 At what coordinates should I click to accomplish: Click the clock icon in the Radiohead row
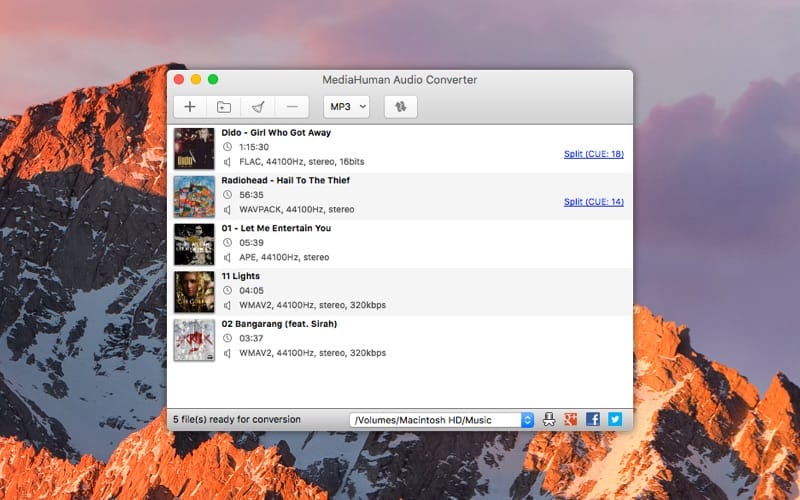pyautogui.click(x=227, y=195)
